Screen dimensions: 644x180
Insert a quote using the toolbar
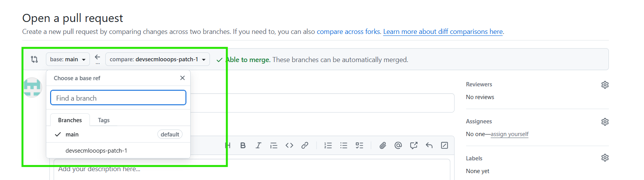click(x=274, y=145)
